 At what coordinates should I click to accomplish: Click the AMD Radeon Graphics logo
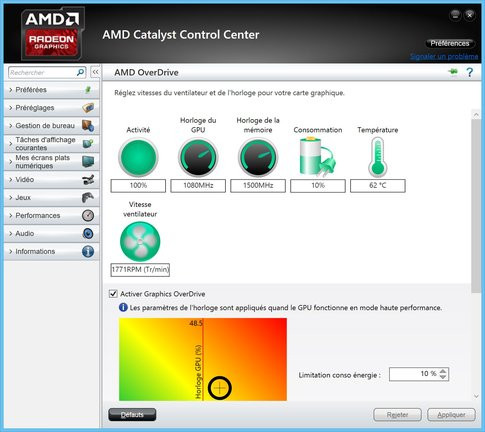point(52,33)
